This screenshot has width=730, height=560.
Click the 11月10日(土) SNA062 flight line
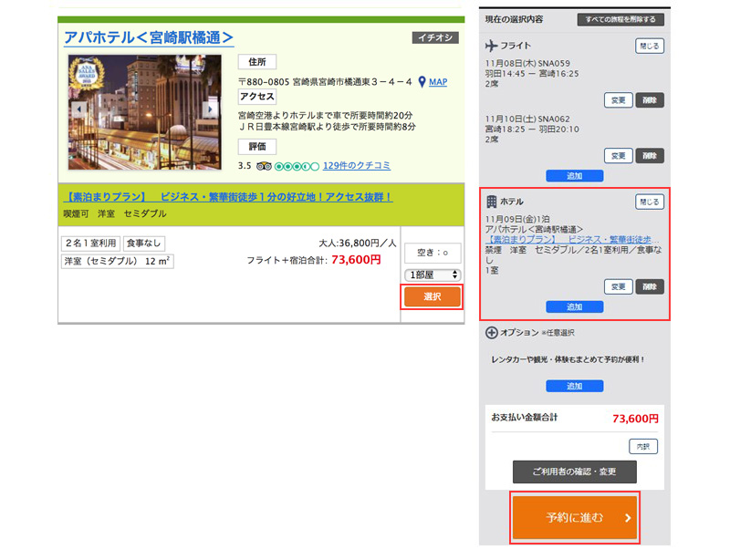click(527, 119)
